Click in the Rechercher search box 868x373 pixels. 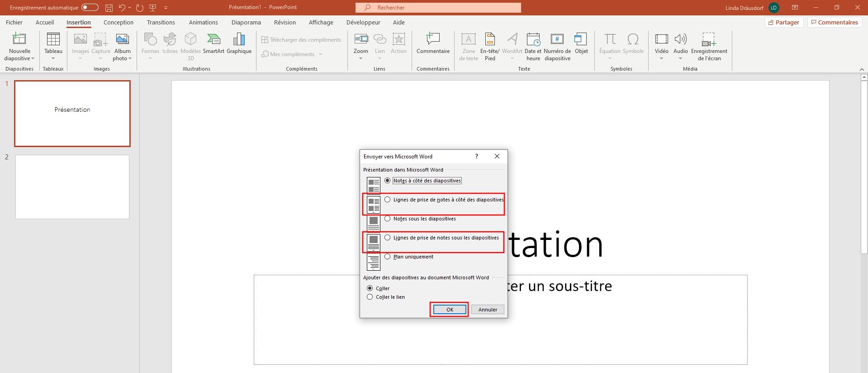438,8
